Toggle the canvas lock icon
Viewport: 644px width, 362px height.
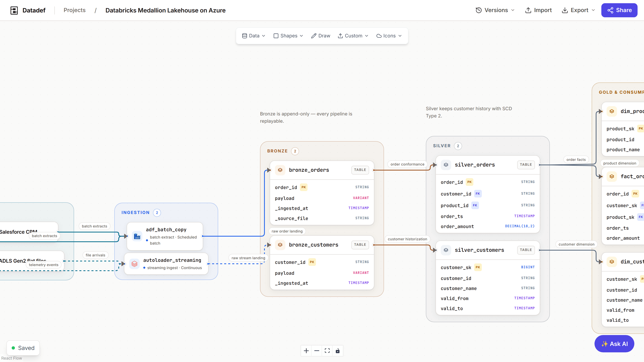338,351
